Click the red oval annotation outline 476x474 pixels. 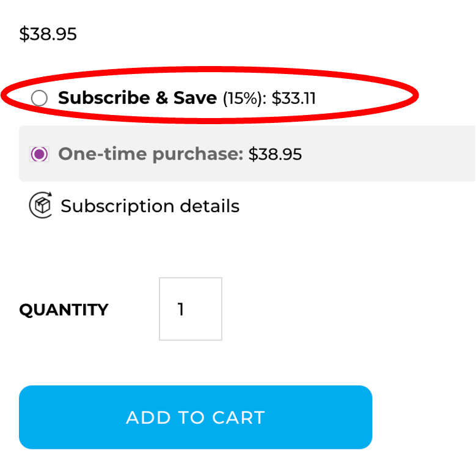[210, 70]
